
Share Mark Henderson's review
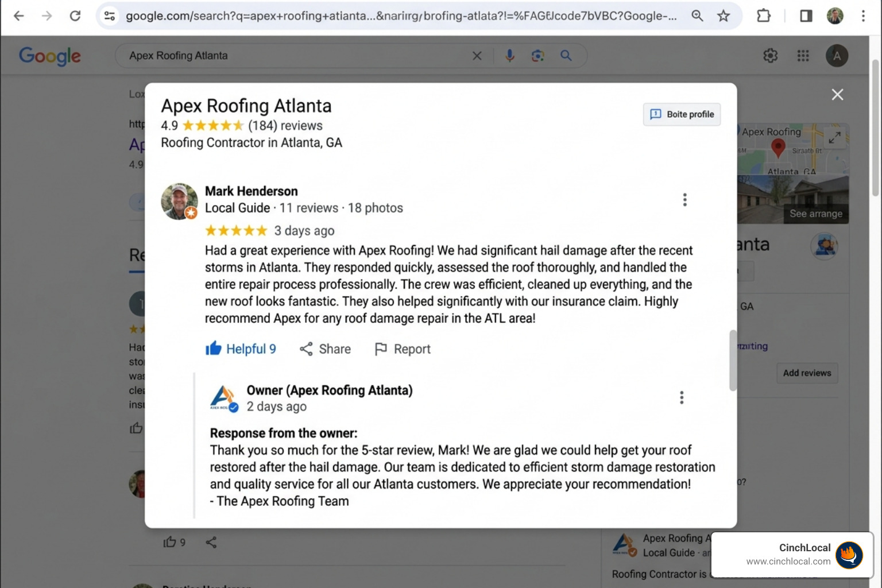(325, 349)
